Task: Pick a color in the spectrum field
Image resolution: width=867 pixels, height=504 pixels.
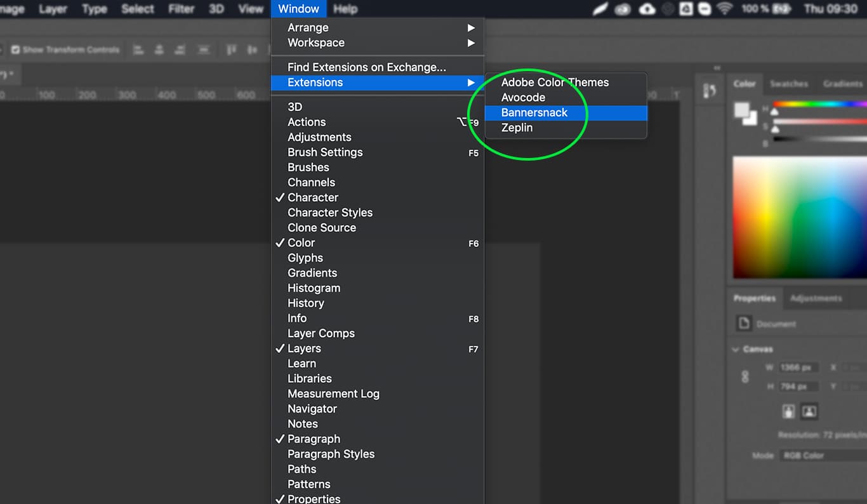Action: coord(800,217)
